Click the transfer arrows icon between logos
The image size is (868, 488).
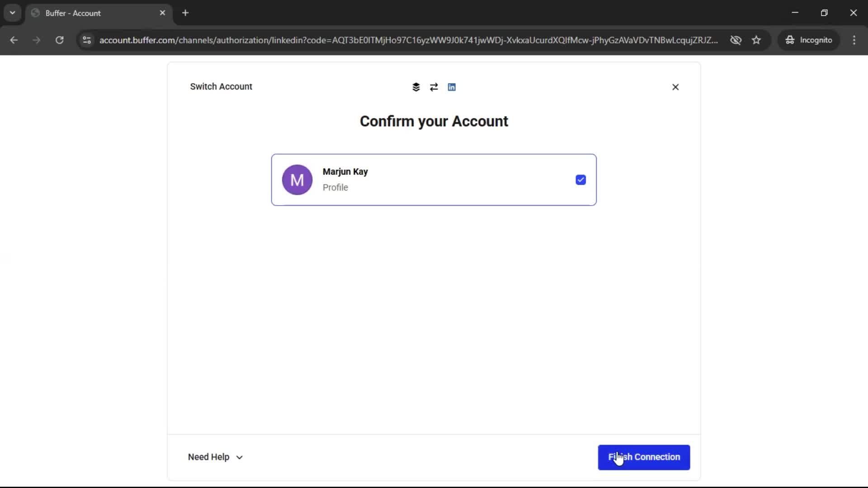434,87
